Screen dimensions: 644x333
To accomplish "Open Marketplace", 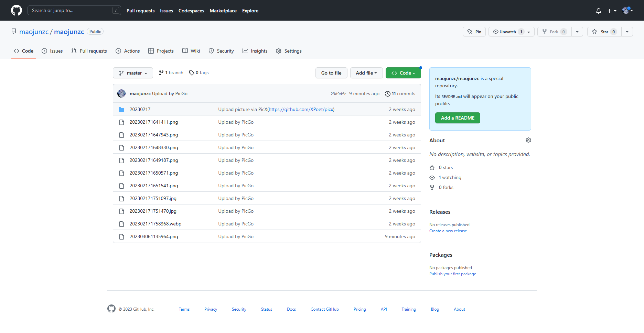I will click(x=223, y=11).
